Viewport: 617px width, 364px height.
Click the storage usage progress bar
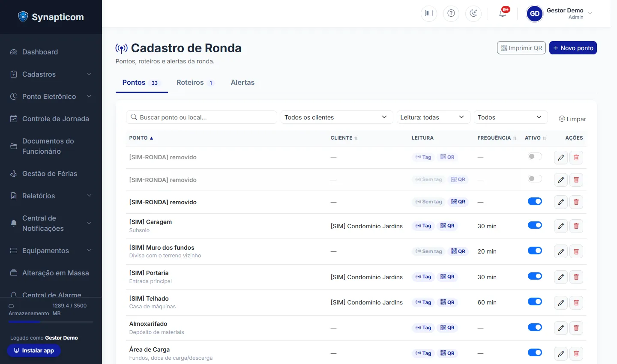51,322
